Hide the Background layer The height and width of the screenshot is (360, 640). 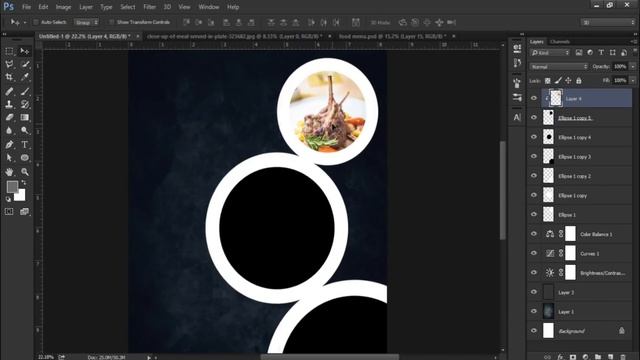(x=534, y=331)
